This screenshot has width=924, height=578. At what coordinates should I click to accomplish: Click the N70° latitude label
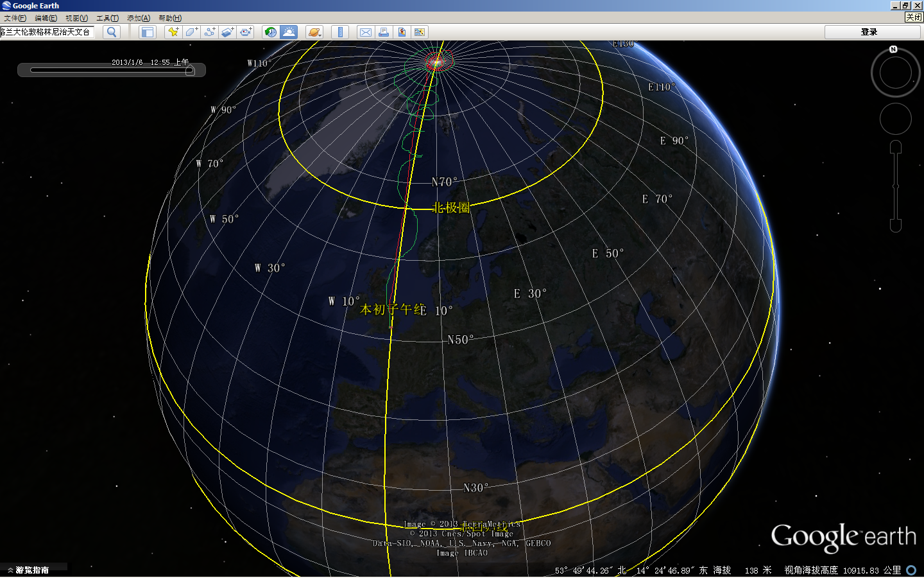point(445,182)
